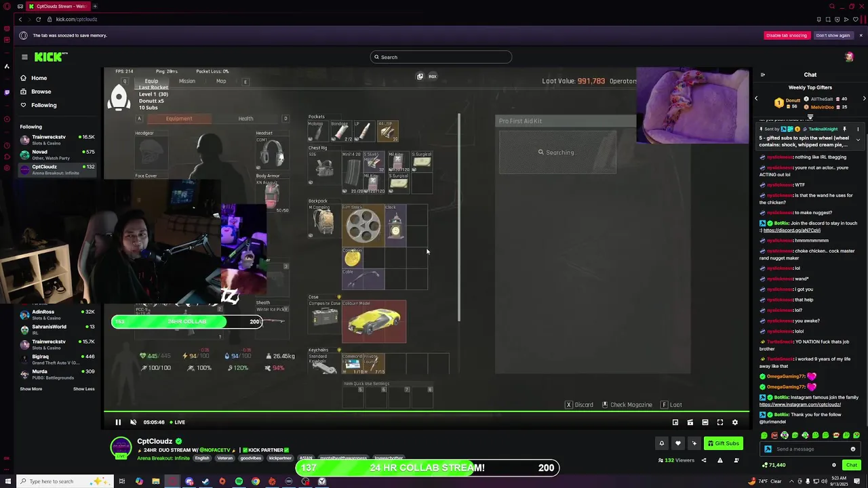Click the subscribe sparkle star icon
The width and height of the screenshot is (868, 488).
pyautogui.click(x=694, y=443)
